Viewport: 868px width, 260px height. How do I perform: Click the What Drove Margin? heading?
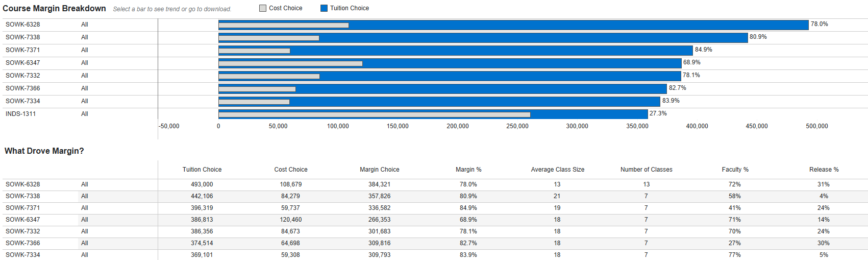click(x=44, y=151)
